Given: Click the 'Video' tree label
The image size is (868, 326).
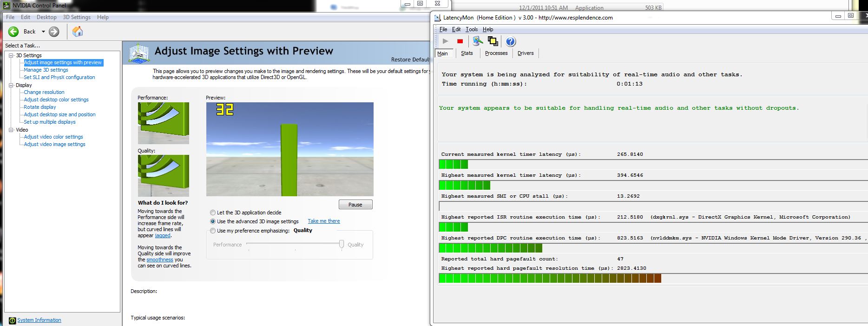Looking at the screenshot, I should 22,130.
